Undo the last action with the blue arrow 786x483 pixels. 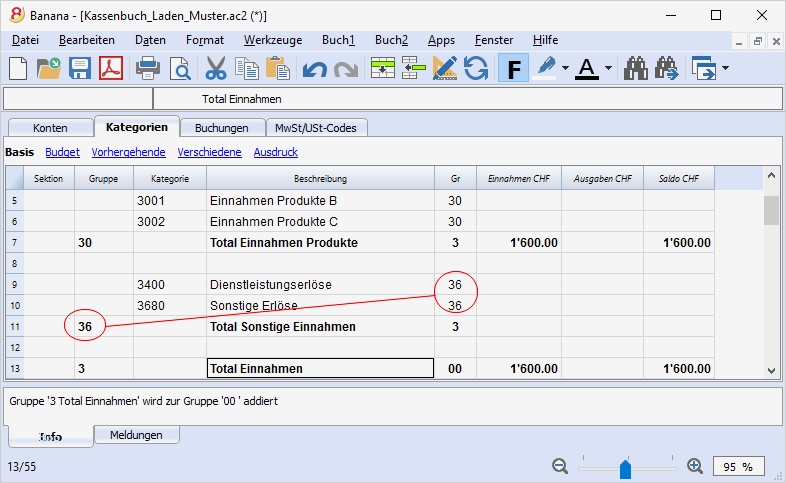[315, 69]
